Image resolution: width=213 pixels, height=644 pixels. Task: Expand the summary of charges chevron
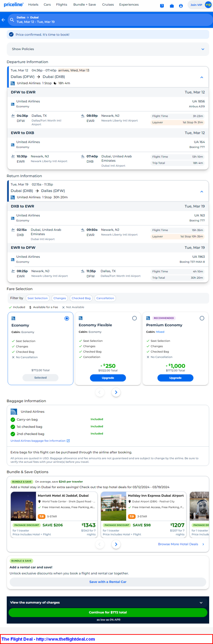(x=201, y=602)
